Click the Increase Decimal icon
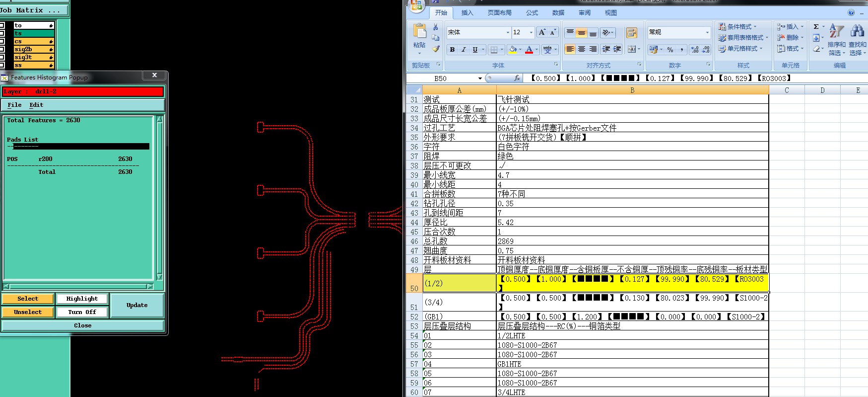 coord(695,50)
